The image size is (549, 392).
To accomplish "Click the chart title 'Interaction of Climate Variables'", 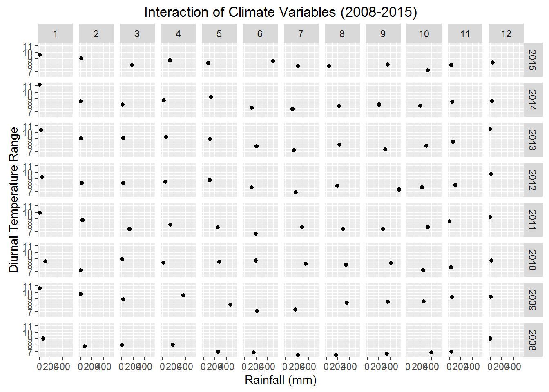I will [280, 12].
